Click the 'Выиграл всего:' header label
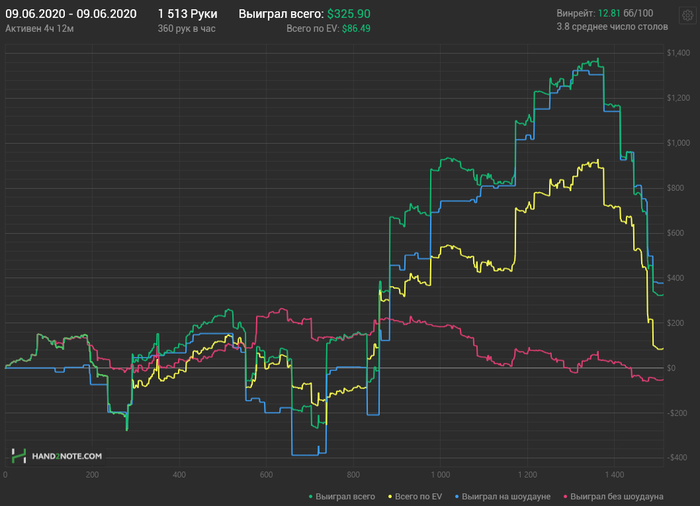700x506 pixels. pos(281,14)
